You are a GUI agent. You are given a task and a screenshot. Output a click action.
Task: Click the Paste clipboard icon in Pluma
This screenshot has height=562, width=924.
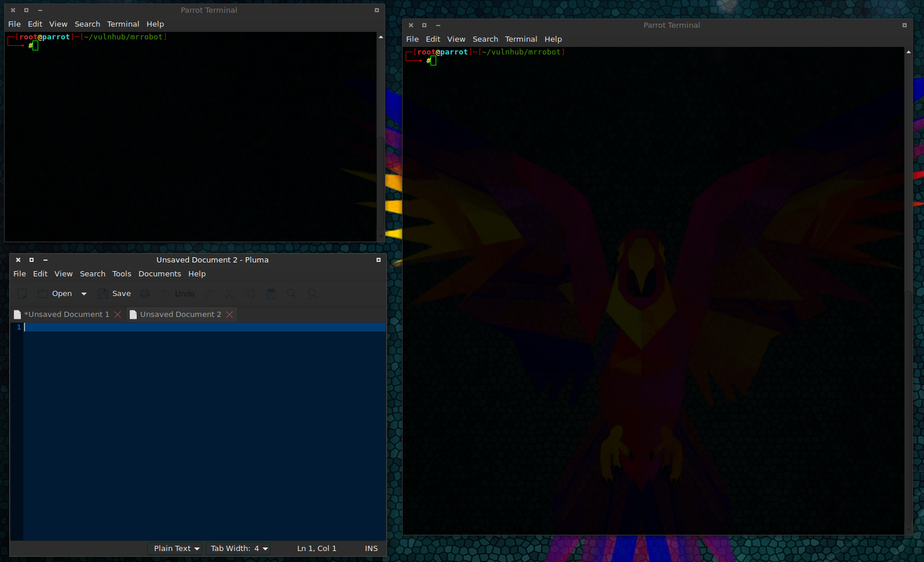coord(271,294)
